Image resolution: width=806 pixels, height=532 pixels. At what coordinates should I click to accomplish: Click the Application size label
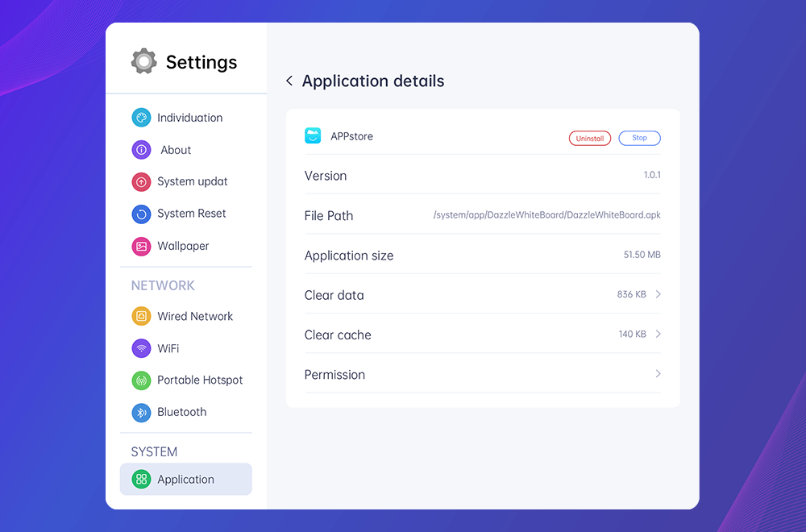tap(348, 256)
